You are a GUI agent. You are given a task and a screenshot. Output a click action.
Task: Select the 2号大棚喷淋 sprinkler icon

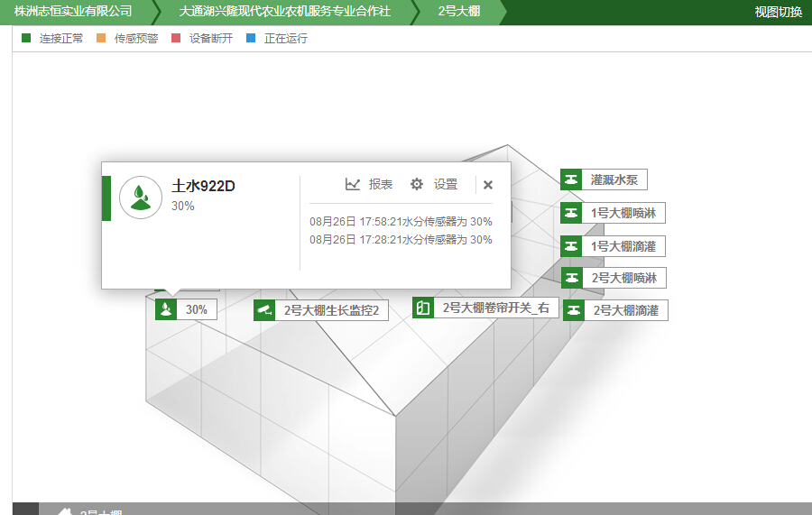click(571, 278)
